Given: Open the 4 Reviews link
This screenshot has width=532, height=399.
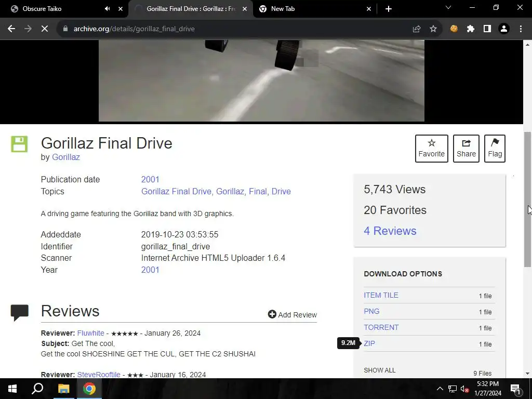Looking at the screenshot, I should click(390, 231).
